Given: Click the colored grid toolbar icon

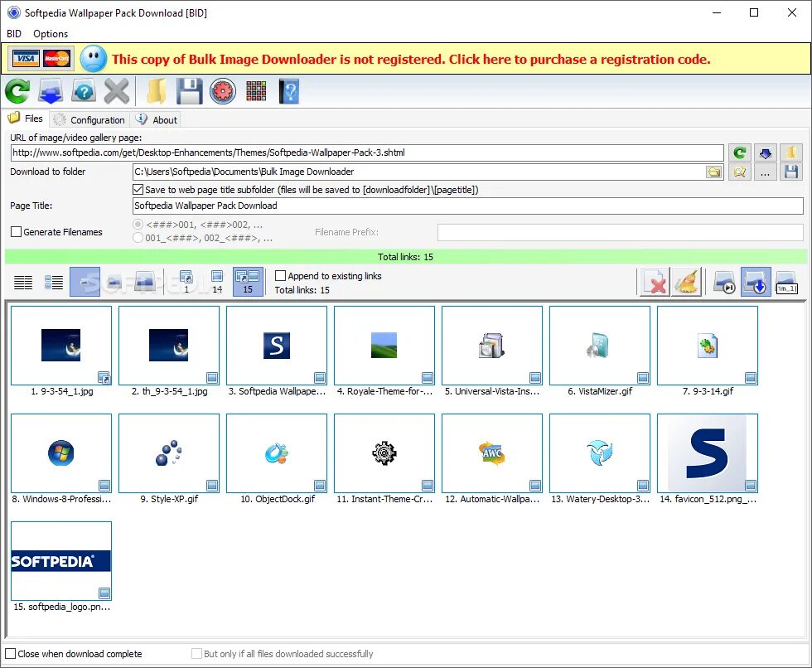Looking at the screenshot, I should tap(256, 92).
